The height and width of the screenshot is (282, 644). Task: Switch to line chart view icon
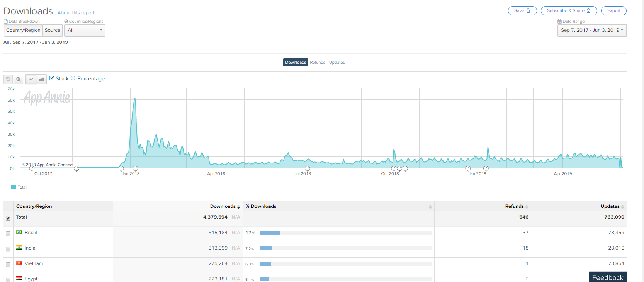[x=31, y=79]
